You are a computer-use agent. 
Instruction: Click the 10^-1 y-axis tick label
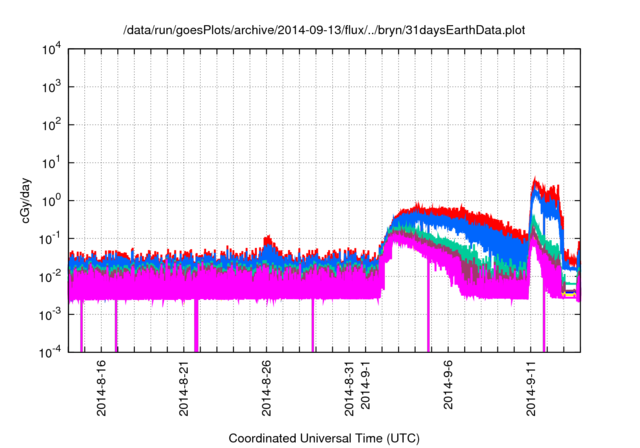(47, 238)
